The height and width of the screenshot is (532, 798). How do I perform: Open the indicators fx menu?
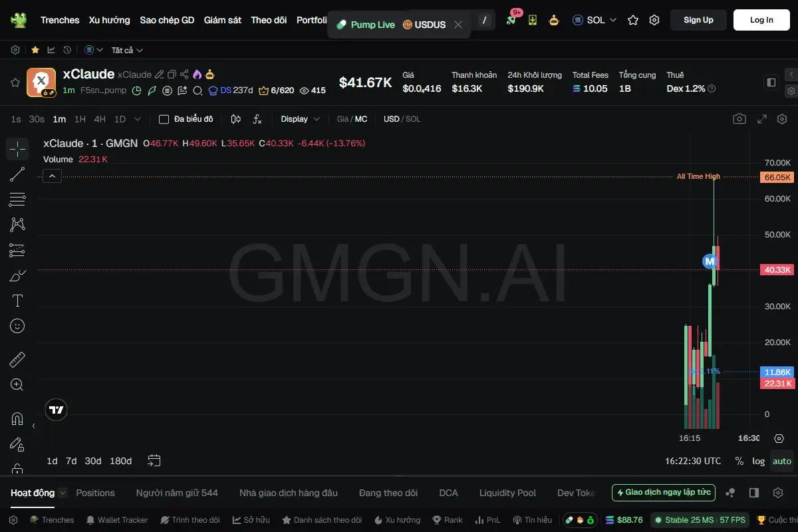(257, 119)
